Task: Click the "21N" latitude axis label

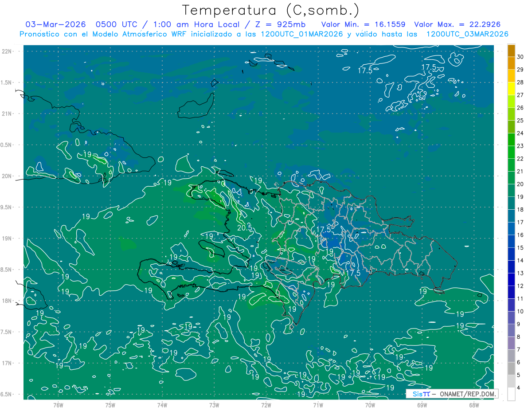Action: (x=7, y=114)
